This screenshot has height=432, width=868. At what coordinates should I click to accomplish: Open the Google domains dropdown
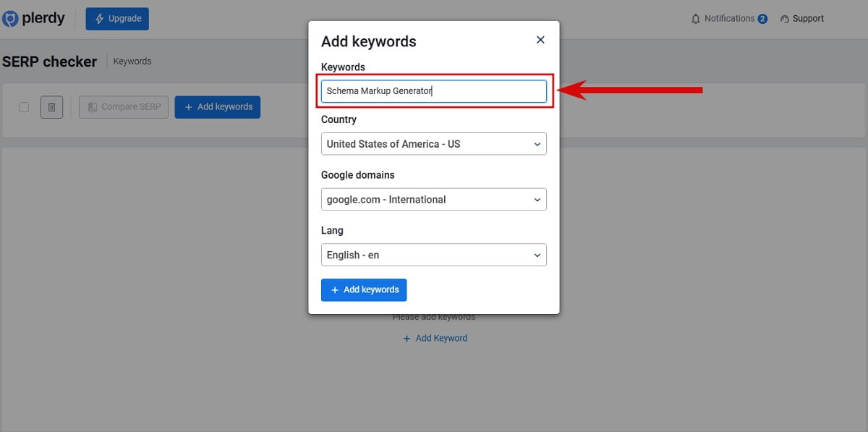pyautogui.click(x=433, y=199)
